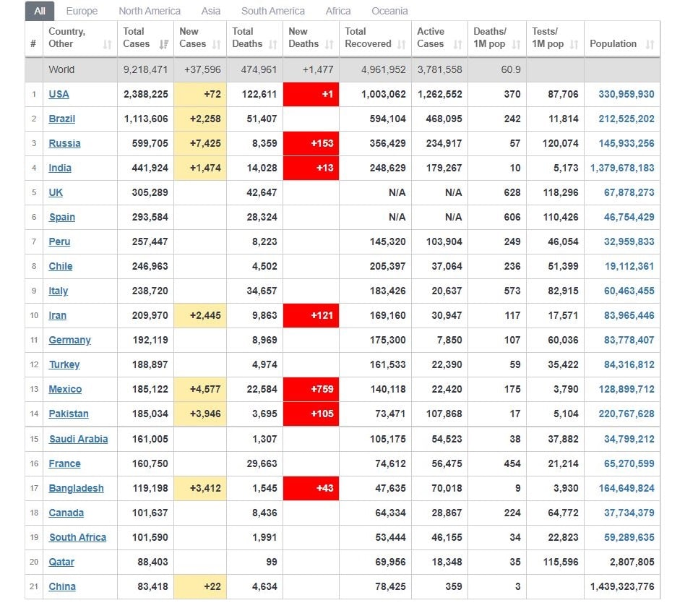
Task: Click Active Cases sort arrows icon
Action: 457,44
